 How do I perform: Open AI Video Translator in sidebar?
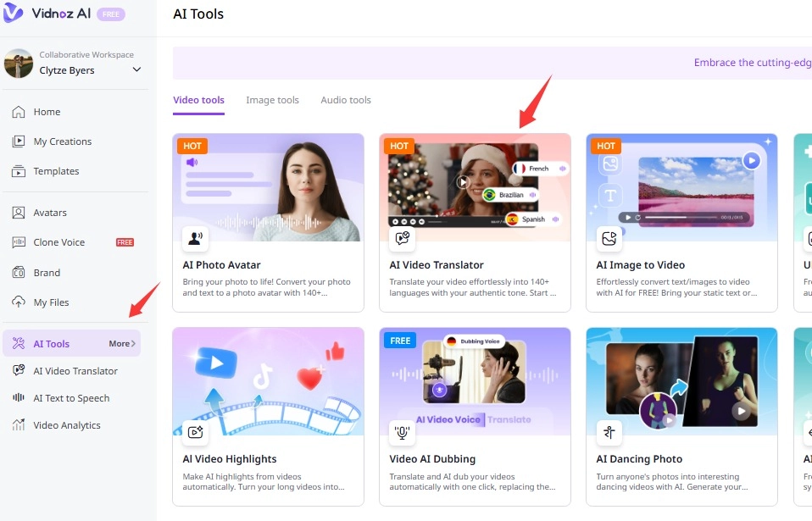(x=75, y=371)
